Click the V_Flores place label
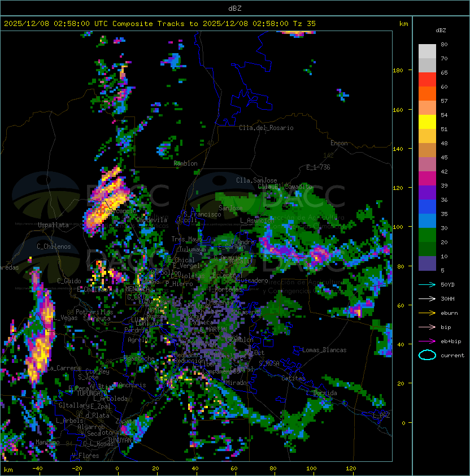The height and width of the screenshot is (476, 470). 85,456
